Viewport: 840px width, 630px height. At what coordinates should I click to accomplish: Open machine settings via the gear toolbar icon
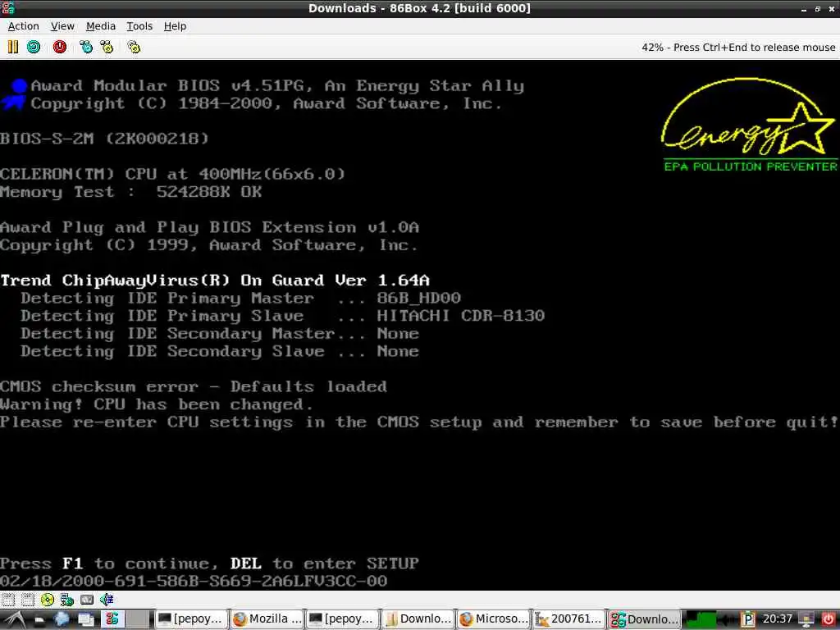point(134,47)
